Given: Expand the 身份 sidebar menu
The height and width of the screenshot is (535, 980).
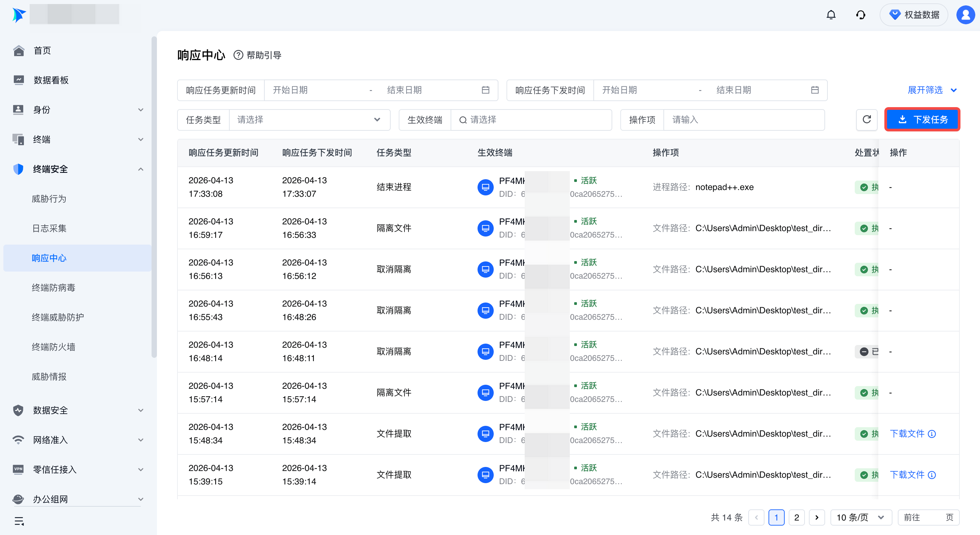Looking at the screenshot, I should click(140, 110).
